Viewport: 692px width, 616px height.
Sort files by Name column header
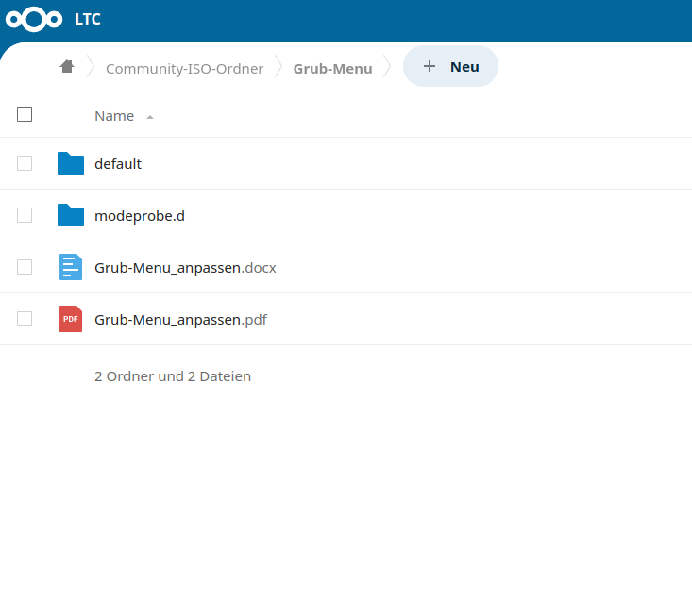click(114, 116)
